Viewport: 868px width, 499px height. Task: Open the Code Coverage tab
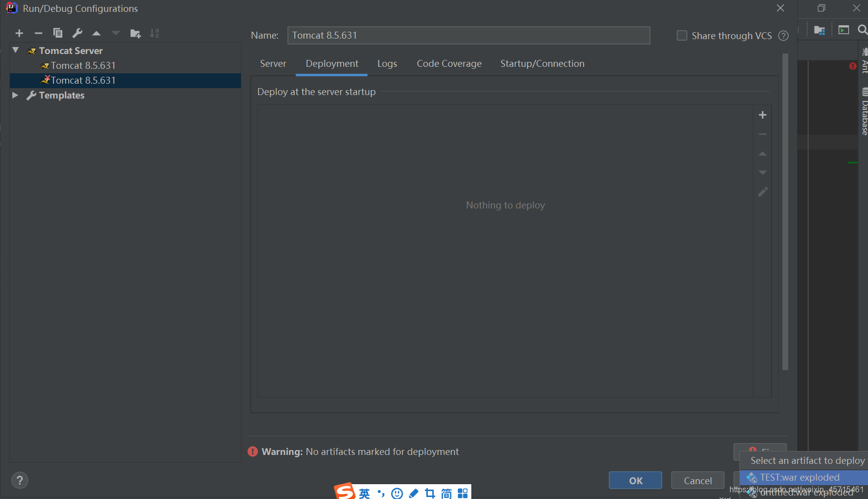[x=449, y=63]
